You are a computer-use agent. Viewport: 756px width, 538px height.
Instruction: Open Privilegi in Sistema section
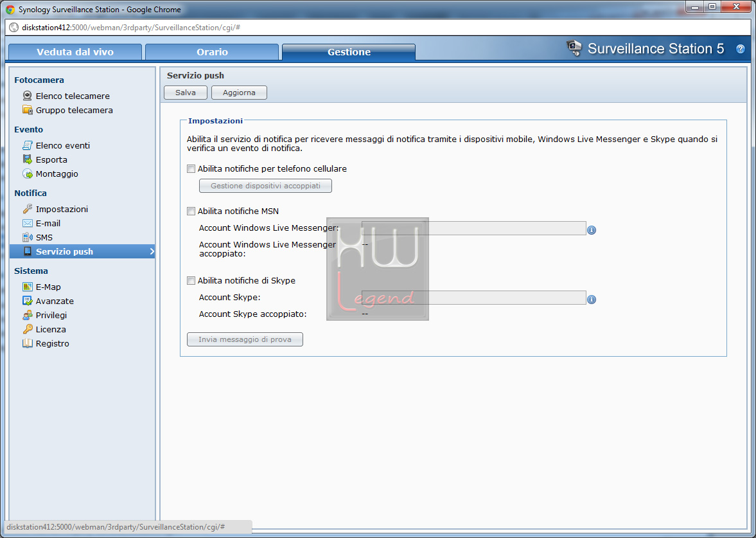pos(51,315)
